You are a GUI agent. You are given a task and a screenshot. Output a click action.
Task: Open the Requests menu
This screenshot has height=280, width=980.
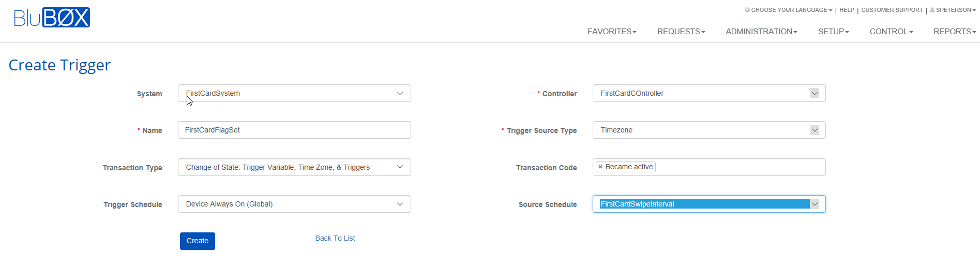[x=681, y=32]
